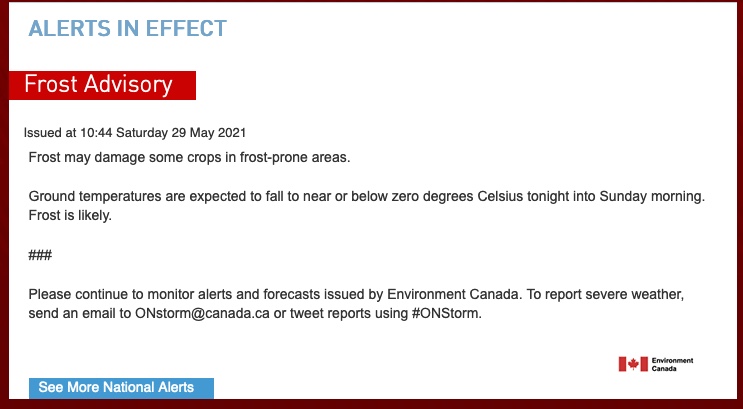Select the red Frost Advisory banner

tap(102, 85)
